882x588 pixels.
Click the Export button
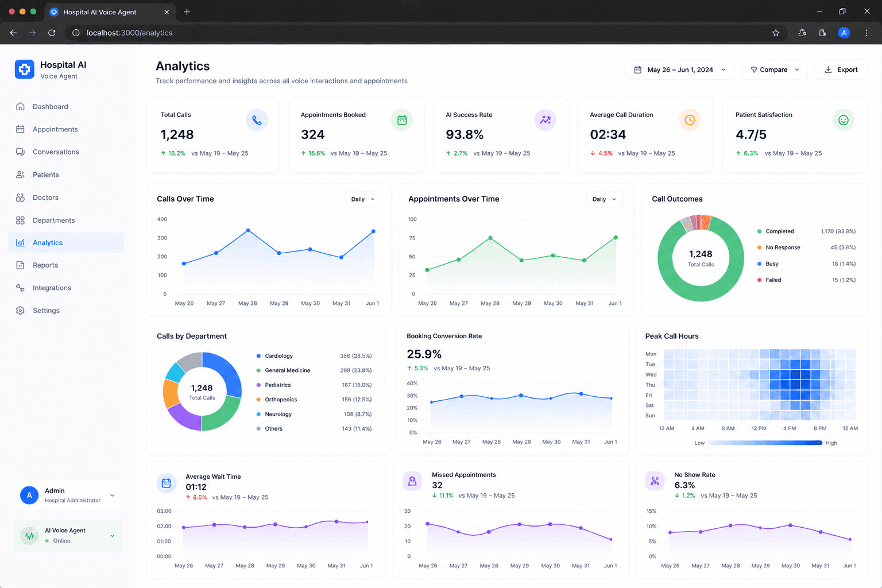coord(841,69)
